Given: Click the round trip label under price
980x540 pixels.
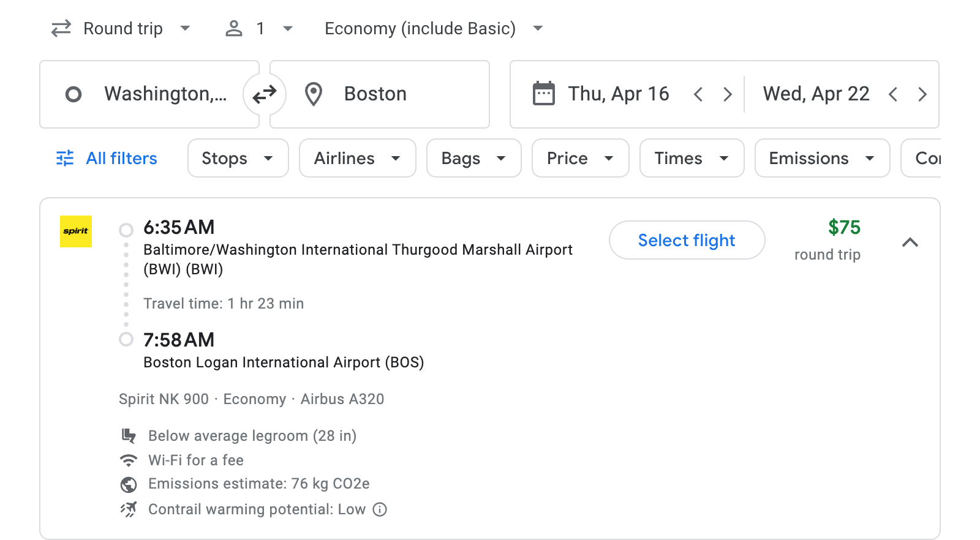Looking at the screenshot, I should (x=827, y=255).
